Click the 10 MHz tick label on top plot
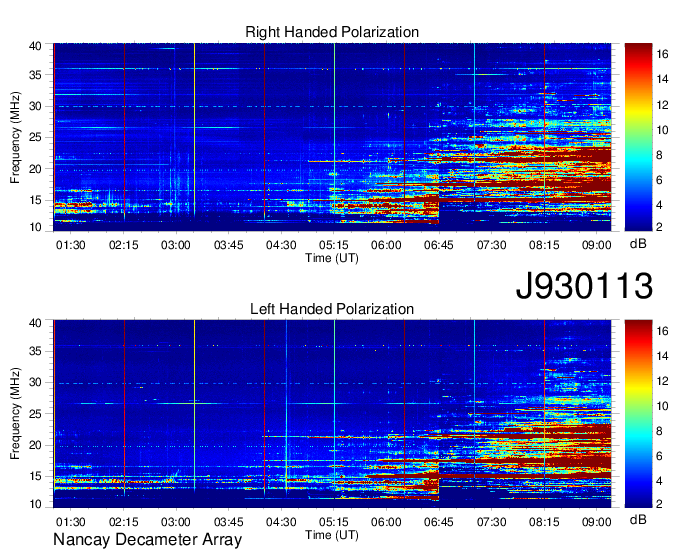The width and height of the screenshot is (680, 552). (x=35, y=227)
